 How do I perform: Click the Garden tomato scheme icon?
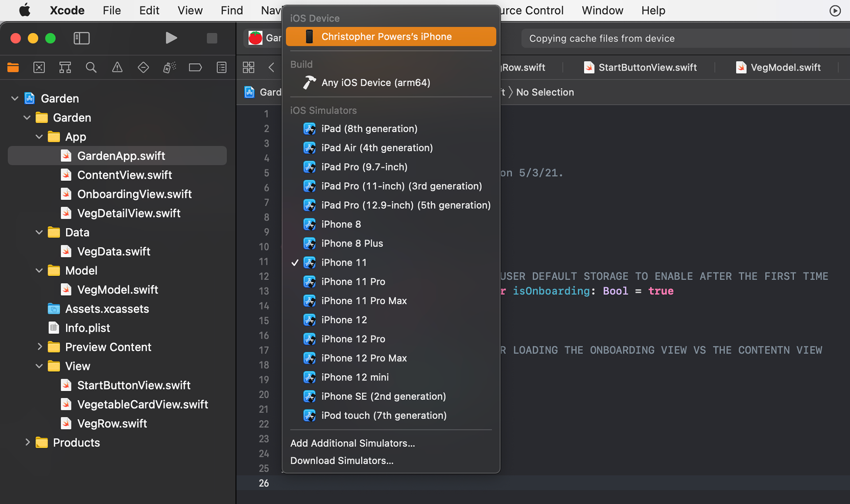point(255,38)
